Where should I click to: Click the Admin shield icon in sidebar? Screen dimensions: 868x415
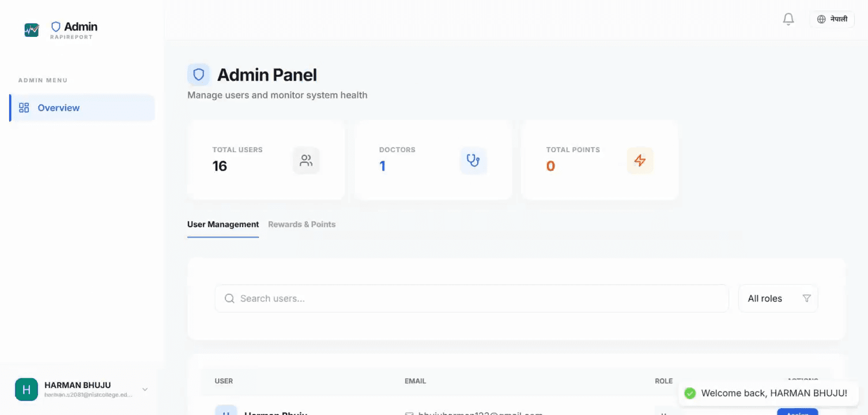56,27
